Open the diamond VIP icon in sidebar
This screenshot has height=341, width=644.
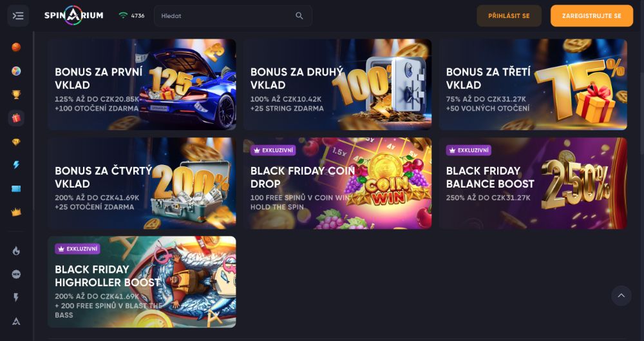pos(17,142)
